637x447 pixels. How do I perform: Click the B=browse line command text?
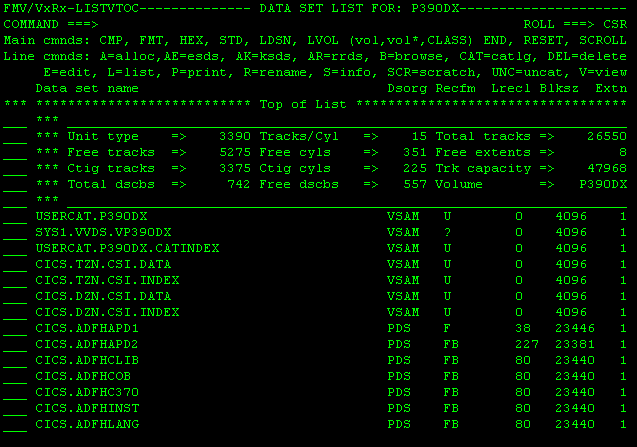(x=411, y=56)
